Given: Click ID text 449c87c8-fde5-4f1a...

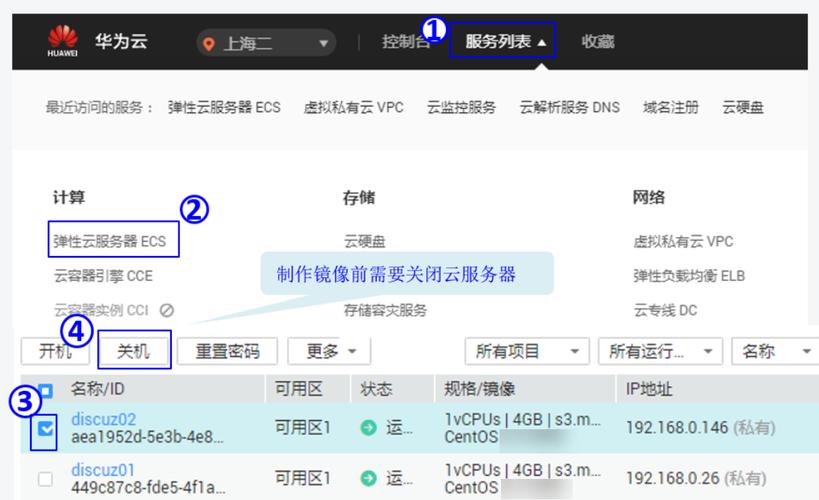Looking at the screenshot, I should tap(148, 487).
